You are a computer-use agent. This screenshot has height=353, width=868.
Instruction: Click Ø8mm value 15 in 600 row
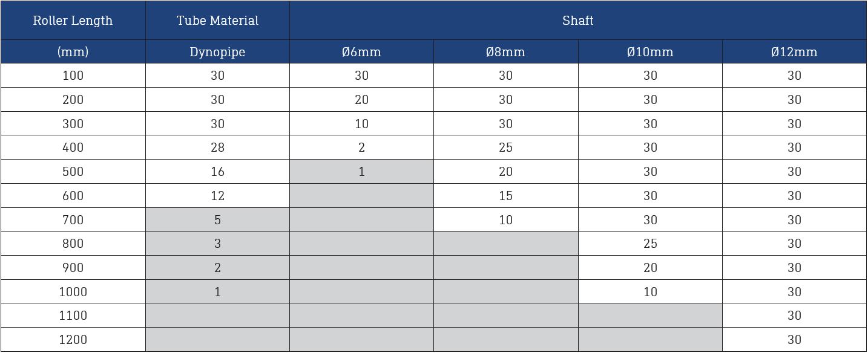(505, 196)
